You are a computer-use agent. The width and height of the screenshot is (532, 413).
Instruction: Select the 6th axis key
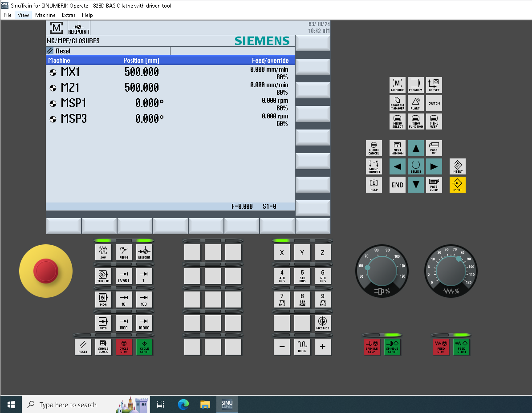pos(323,276)
